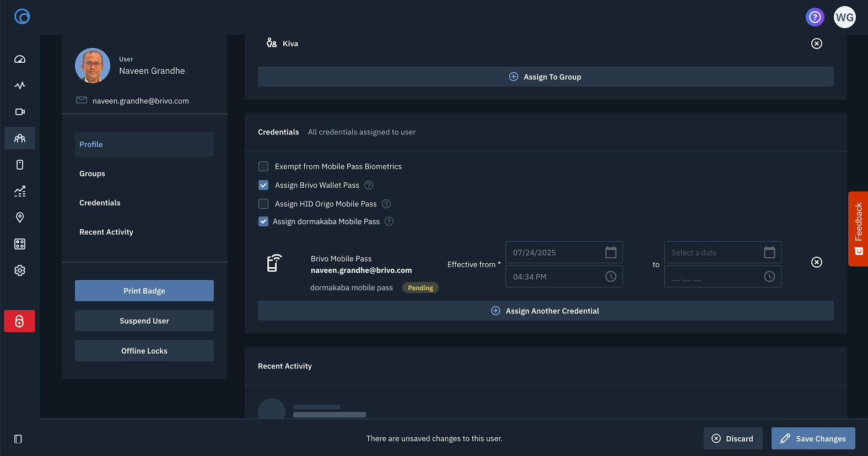
Task: Open the device icon in sidebar
Action: click(x=20, y=165)
